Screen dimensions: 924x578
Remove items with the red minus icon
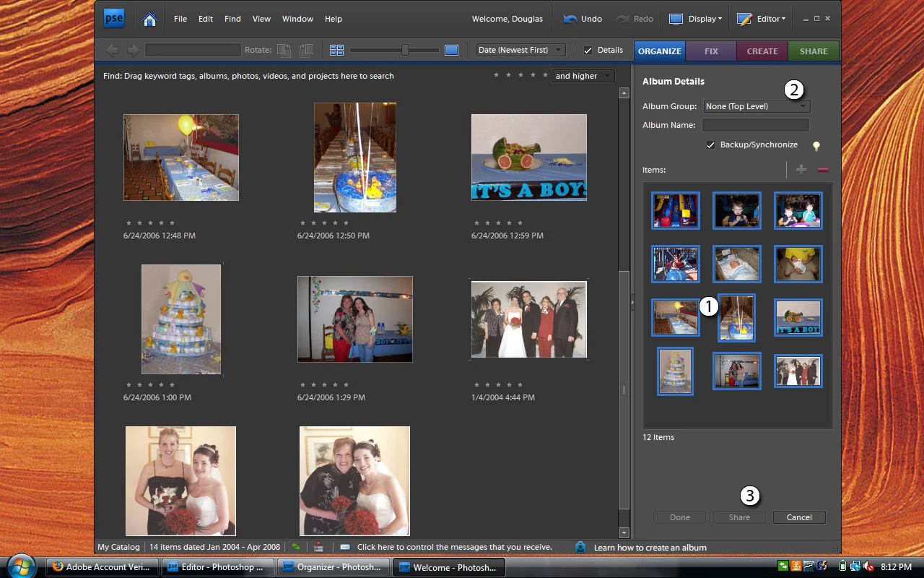(x=822, y=170)
